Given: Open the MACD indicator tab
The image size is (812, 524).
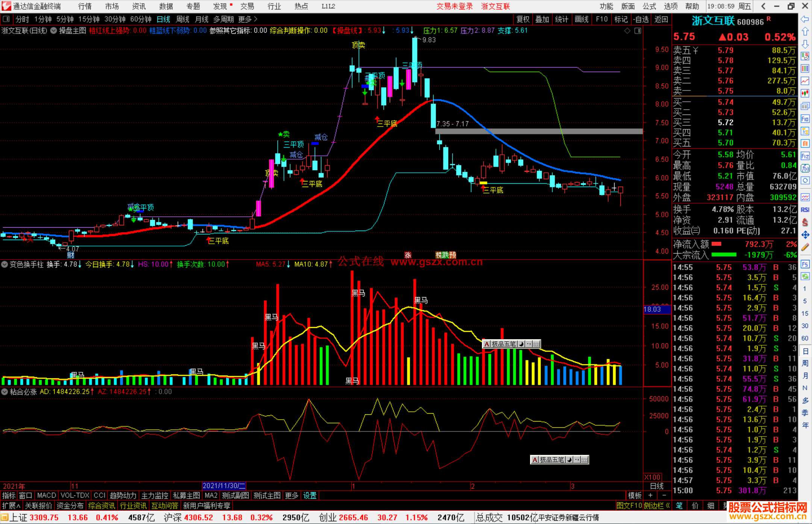Looking at the screenshot, I should [47, 495].
